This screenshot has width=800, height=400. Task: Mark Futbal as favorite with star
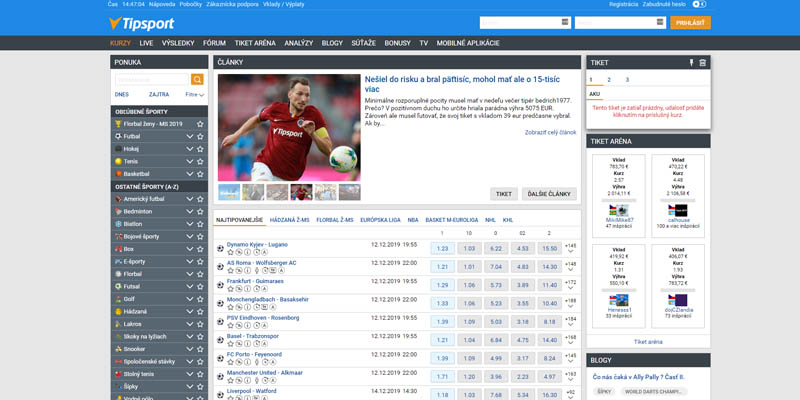click(200, 136)
